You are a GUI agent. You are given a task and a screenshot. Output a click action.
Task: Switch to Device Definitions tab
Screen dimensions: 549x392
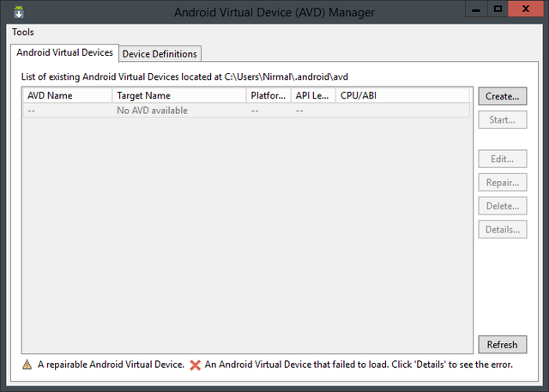coord(160,54)
